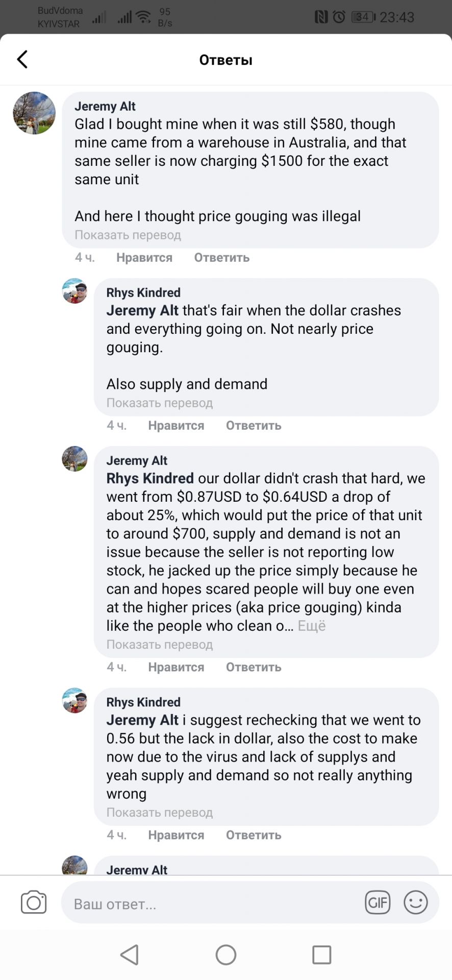Image resolution: width=452 pixels, height=980 pixels.
Task: Open the camera icon to attach photo
Action: 34,902
